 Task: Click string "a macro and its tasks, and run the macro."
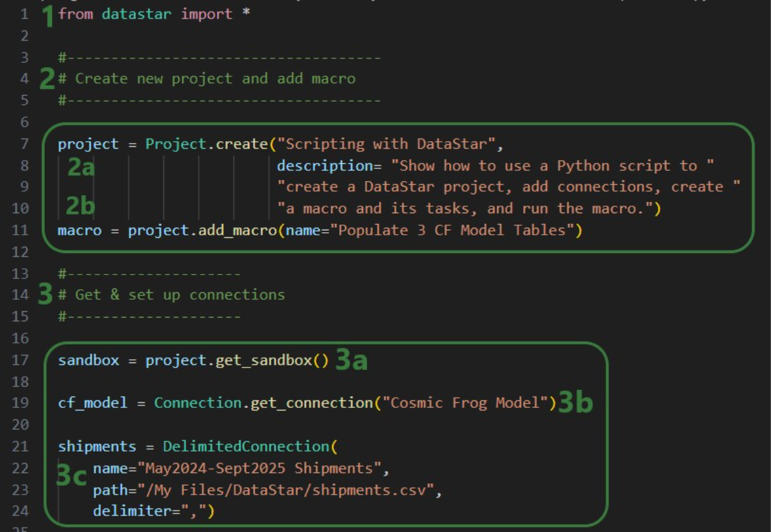click(x=465, y=209)
